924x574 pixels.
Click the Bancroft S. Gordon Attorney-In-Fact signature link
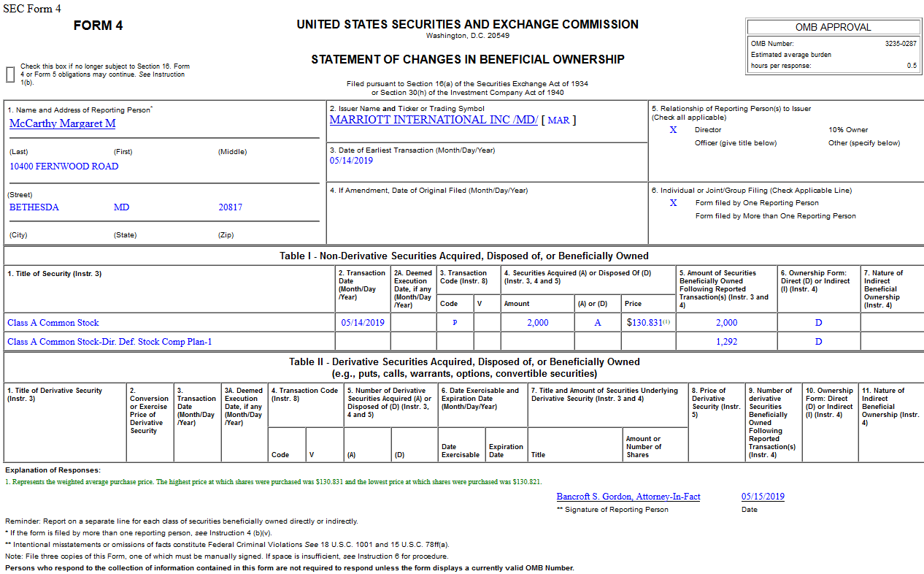tap(628, 496)
